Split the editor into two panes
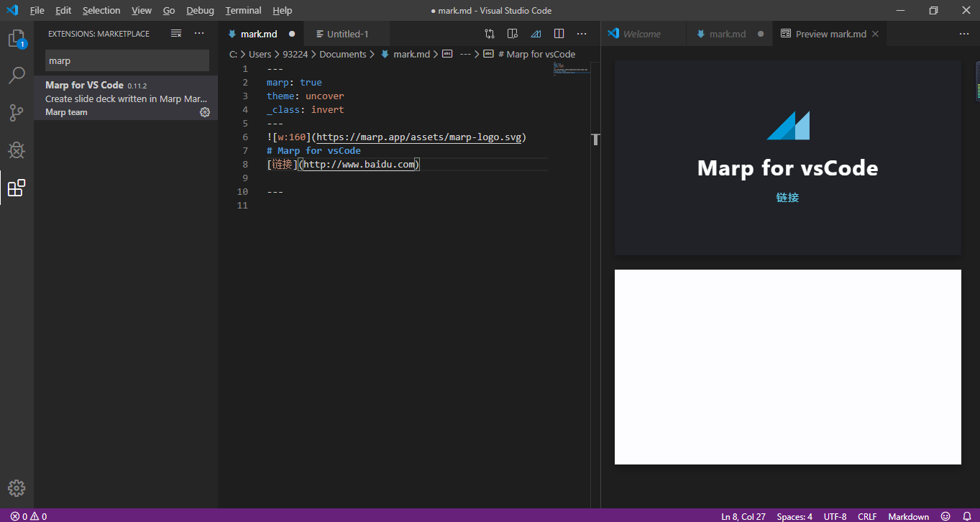This screenshot has height=522, width=980. point(559,33)
